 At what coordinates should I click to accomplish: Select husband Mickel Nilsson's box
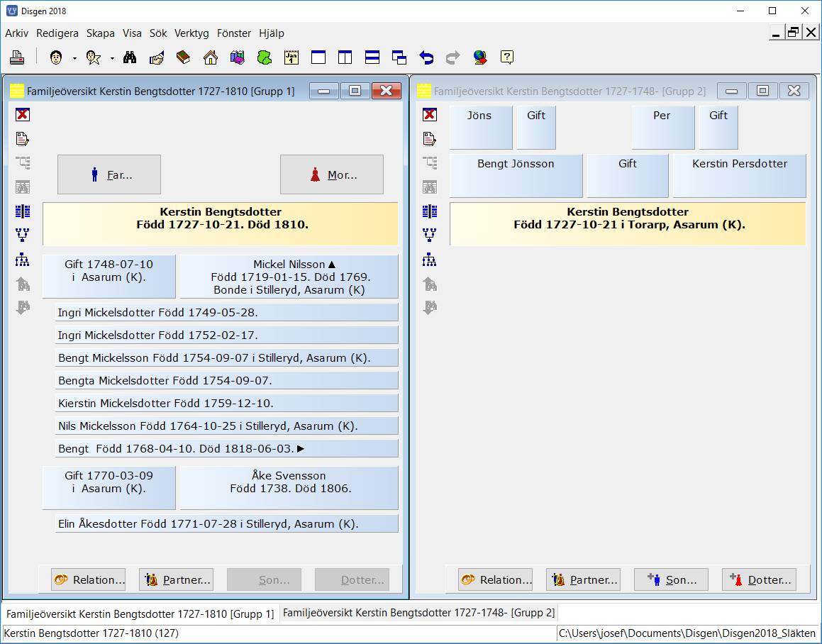(x=289, y=277)
